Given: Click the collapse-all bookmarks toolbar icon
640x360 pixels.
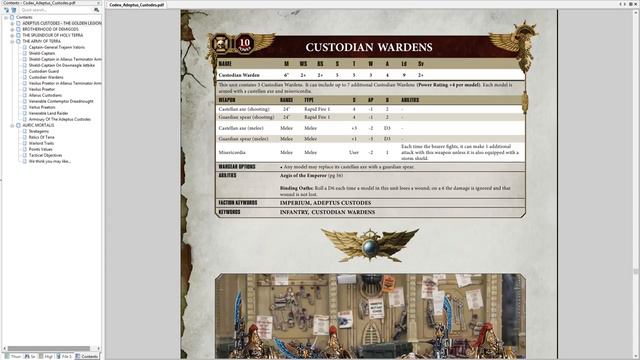Looking at the screenshot, I should pos(13,10).
